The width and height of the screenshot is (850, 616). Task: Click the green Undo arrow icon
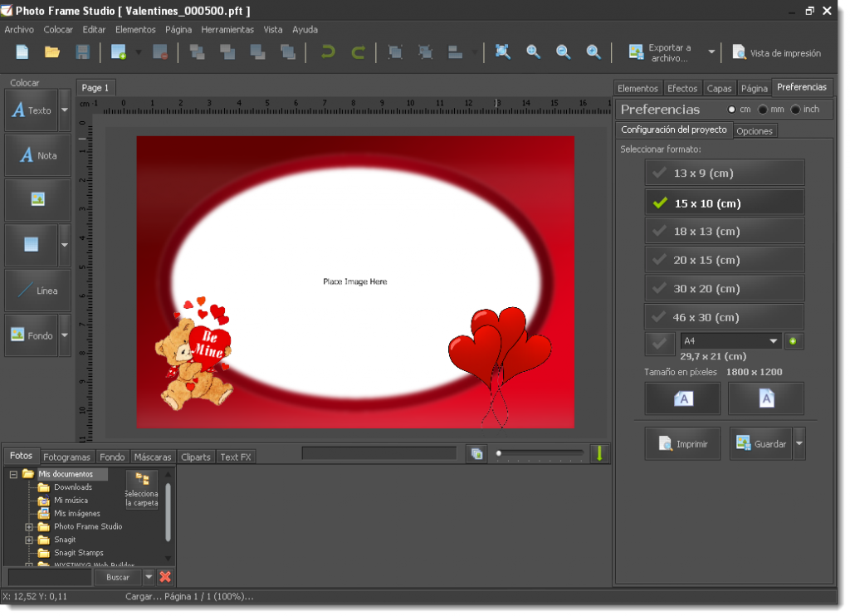tap(328, 52)
